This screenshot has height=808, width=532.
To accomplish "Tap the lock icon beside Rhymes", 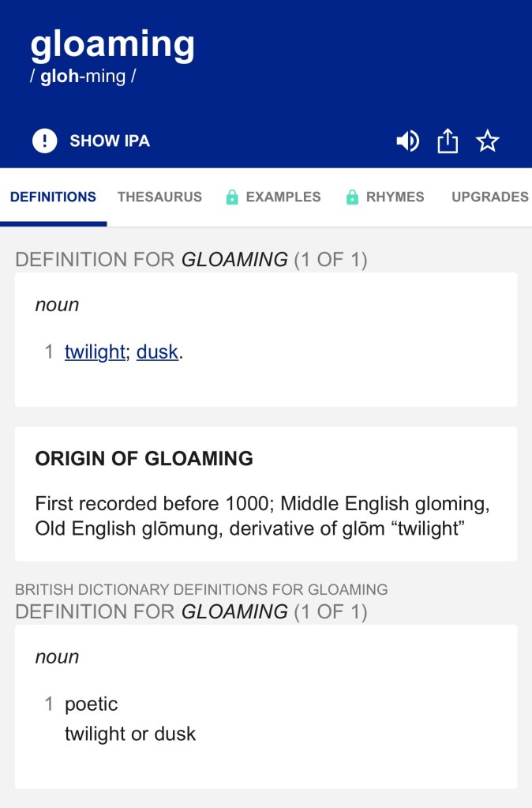I will point(352,197).
